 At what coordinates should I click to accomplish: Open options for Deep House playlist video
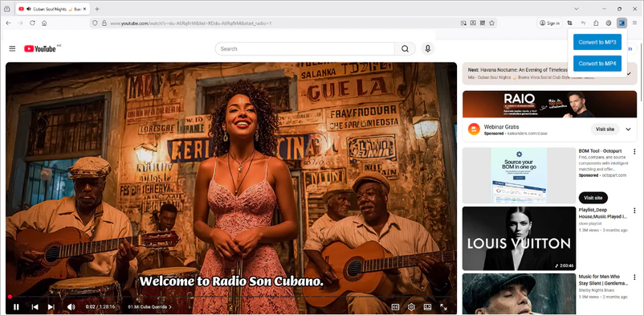point(634,210)
